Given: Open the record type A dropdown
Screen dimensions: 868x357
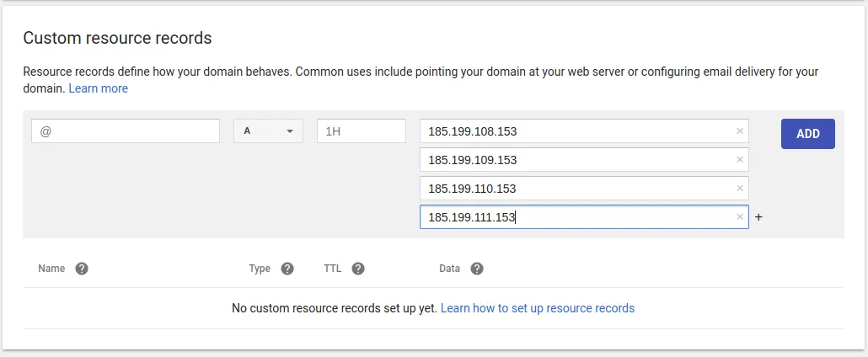Looking at the screenshot, I should tap(268, 131).
